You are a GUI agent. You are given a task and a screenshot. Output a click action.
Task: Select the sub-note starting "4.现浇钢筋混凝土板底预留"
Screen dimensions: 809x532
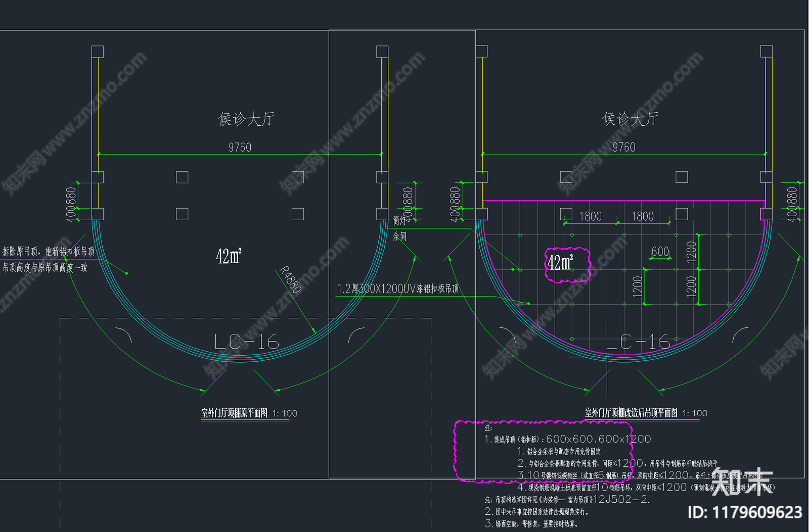tap(646, 488)
